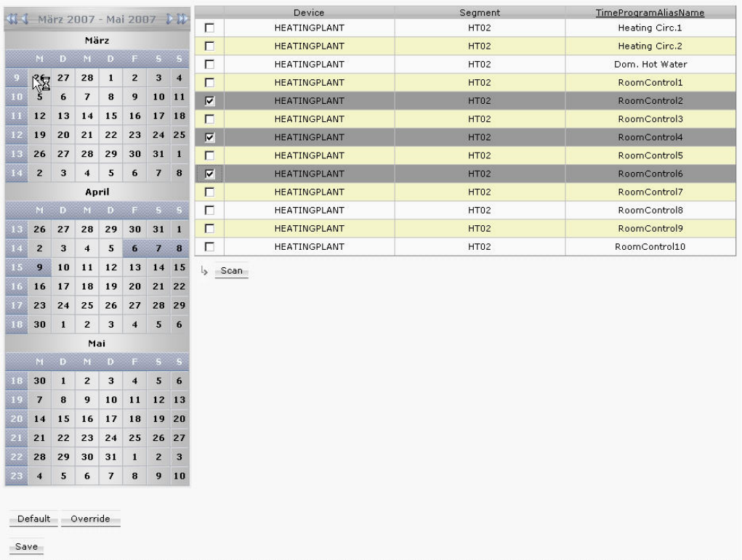Viewport: 742px width, 560px height.
Task: Click the Default button
Action: click(x=33, y=519)
